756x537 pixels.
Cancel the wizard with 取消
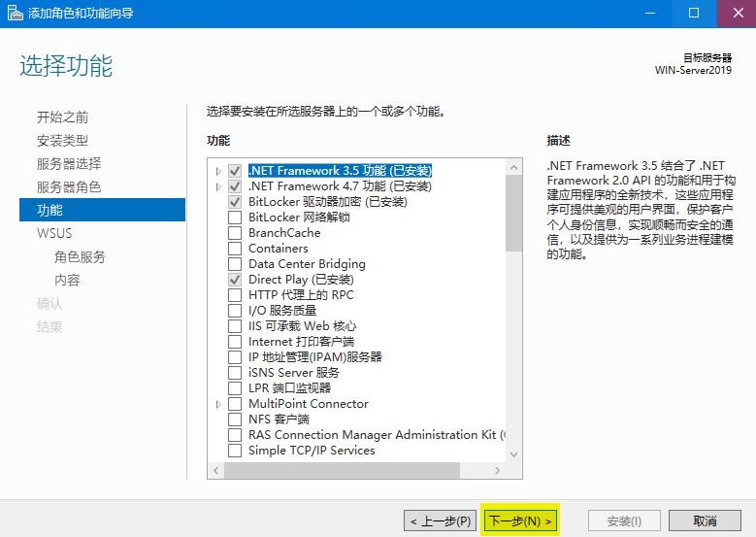(x=705, y=521)
